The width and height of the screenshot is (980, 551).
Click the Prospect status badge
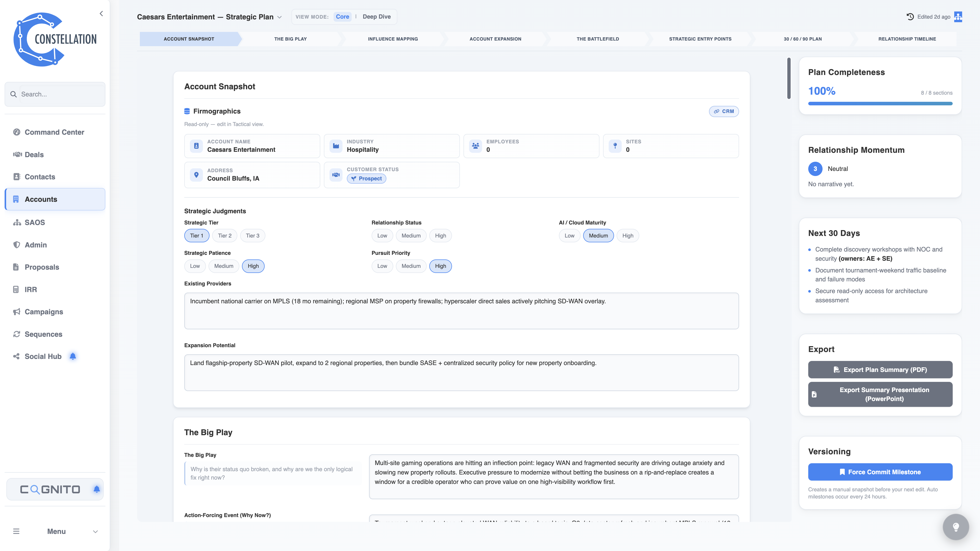pyautogui.click(x=366, y=178)
